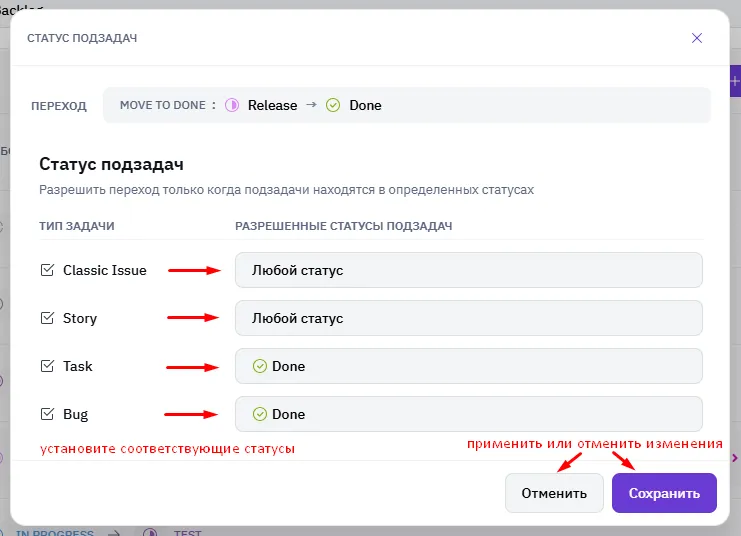This screenshot has height=536, width=741.
Task: Click the MOVE TO DONE transition label
Action: pyautogui.click(x=163, y=105)
